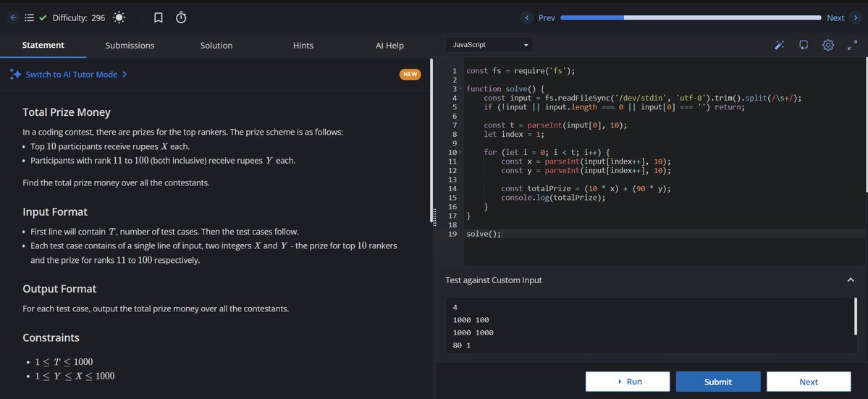Expand editor to fullscreen
Image resolution: width=868 pixels, height=399 pixels.
[x=853, y=46]
